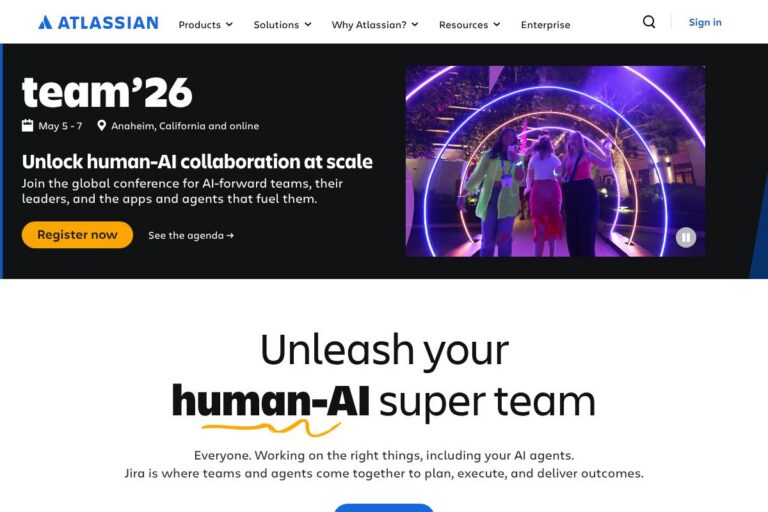
Task: Click the team'26 heading logo
Action: (x=107, y=92)
